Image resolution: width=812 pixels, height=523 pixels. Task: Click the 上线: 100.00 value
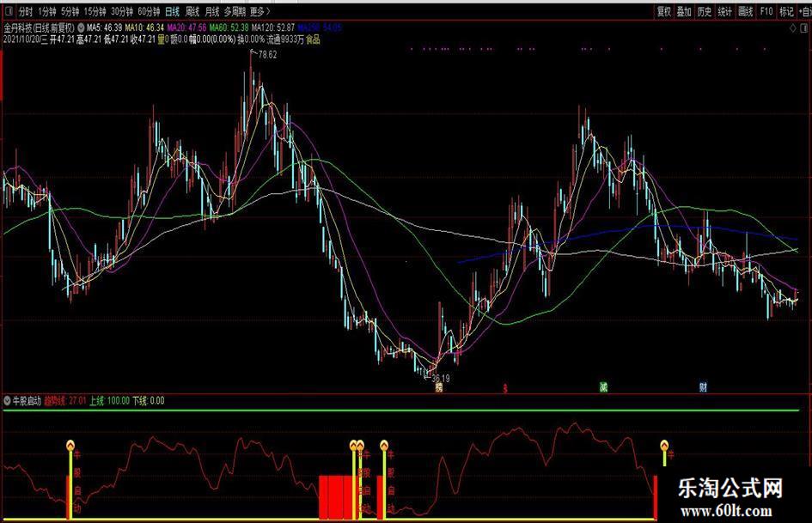pyautogui.click(x=109, y=401)
